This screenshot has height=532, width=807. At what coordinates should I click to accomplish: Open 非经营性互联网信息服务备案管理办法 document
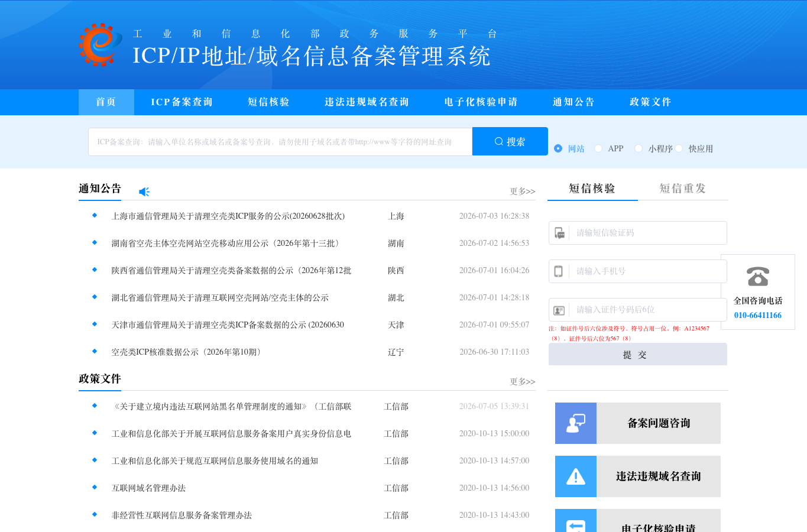[x=182, y=515]
